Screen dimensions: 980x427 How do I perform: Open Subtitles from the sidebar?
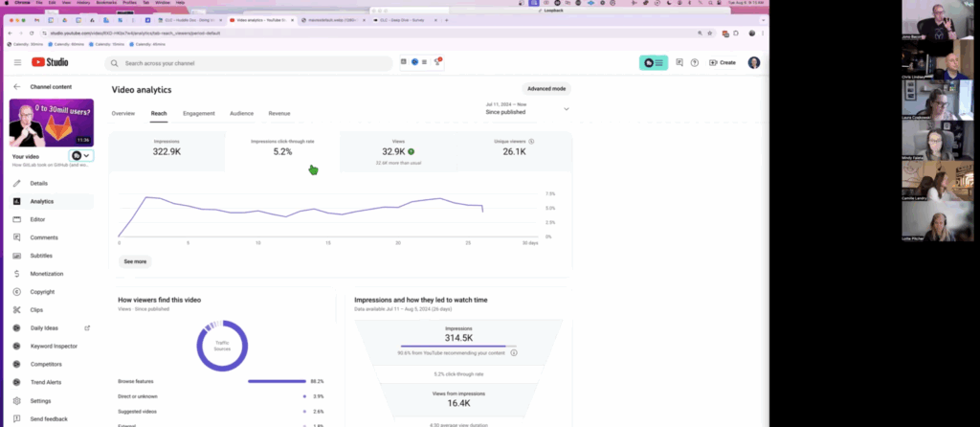point(40,256)
